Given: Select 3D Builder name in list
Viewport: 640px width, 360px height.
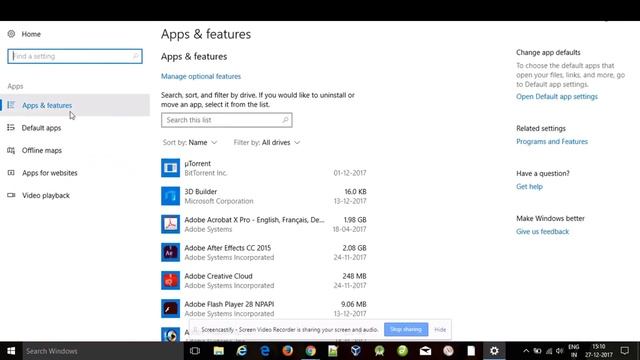Looking at the screenshot, I should [200, 191].
